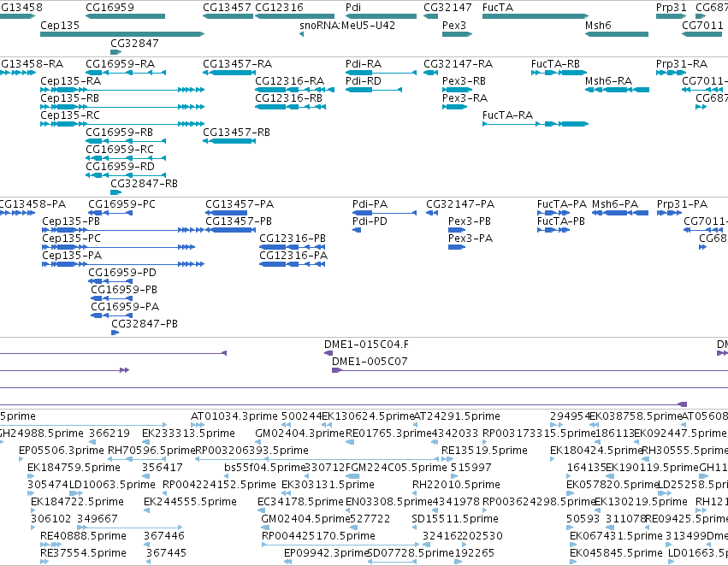Open transcript CG16959-RD label
The image size is (728, 566).
click(121, 167)
